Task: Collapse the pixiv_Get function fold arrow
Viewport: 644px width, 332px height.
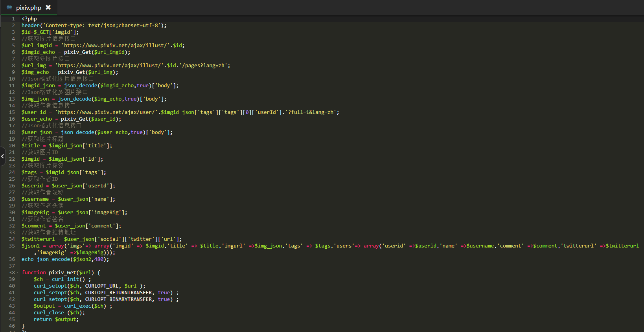Action: tap(17, 273)
